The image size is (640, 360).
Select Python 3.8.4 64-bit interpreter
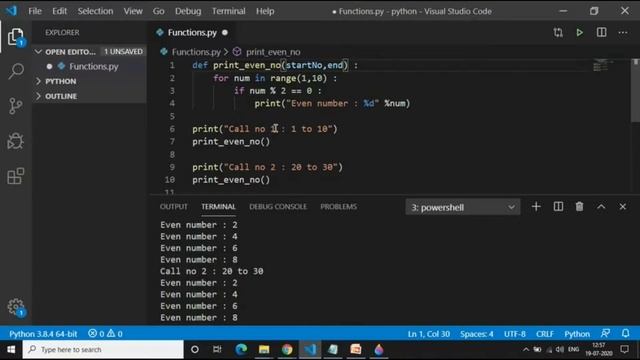[x=43, y=334]
